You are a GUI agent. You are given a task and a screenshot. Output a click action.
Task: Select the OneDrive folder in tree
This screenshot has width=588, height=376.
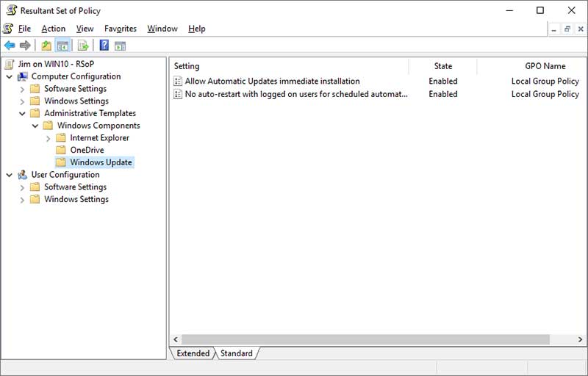[x=87, y=151]
